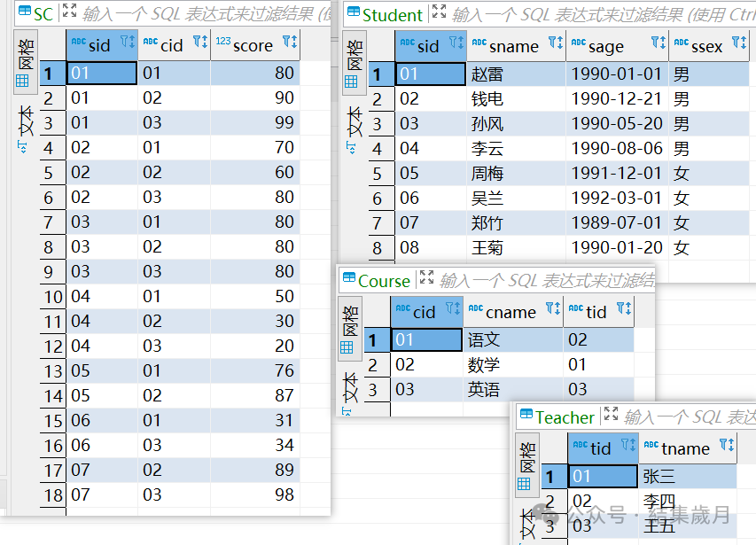Switch Student panel to grid (网格) view
This screenshot has height=545, width=756.
tap(354, 63)
